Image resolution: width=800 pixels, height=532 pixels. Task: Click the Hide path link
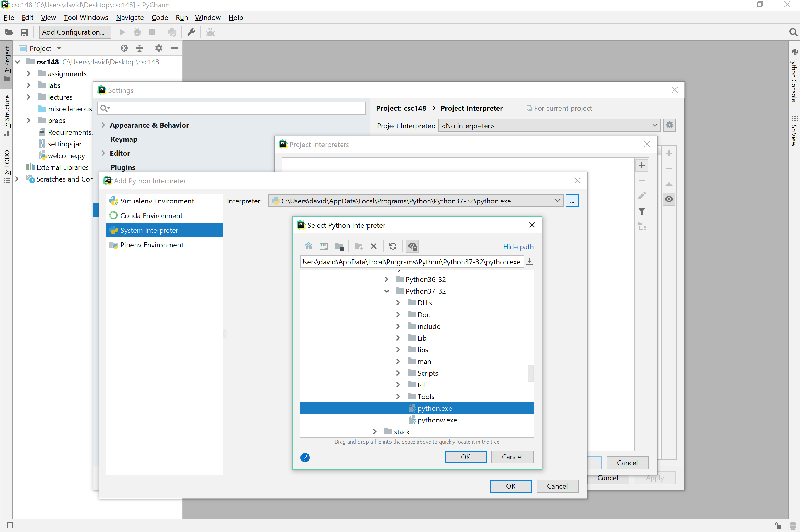point(518,247)
